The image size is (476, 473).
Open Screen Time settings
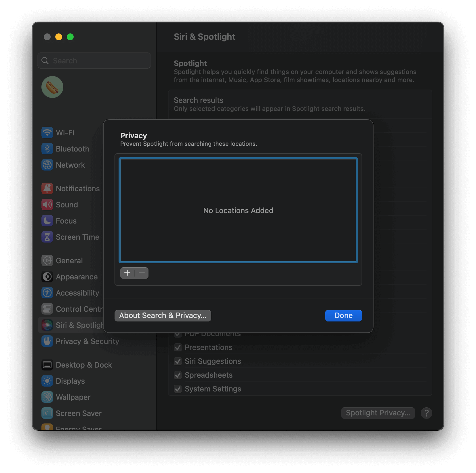(x=77, y=237)
